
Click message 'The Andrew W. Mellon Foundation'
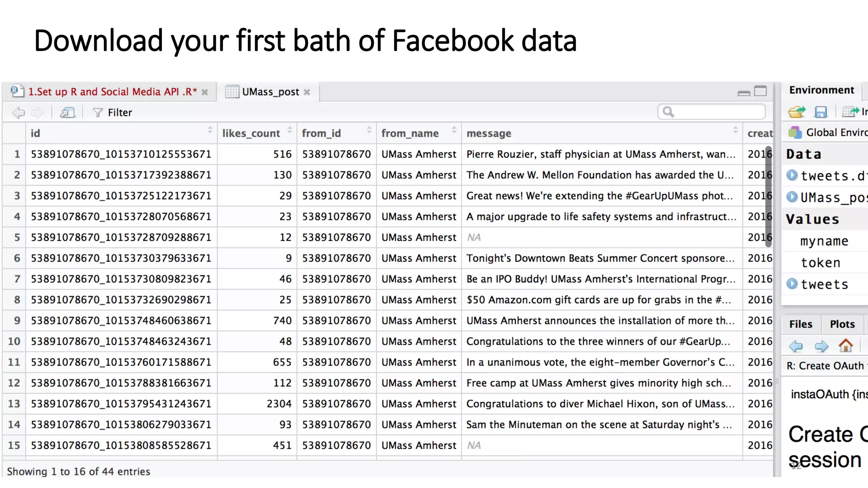(602, 175)
